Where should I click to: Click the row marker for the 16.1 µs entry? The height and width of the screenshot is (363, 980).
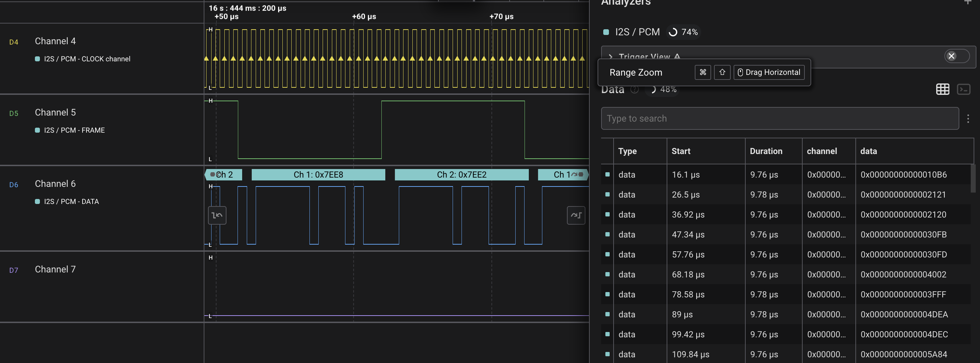[x=607, y=174]
